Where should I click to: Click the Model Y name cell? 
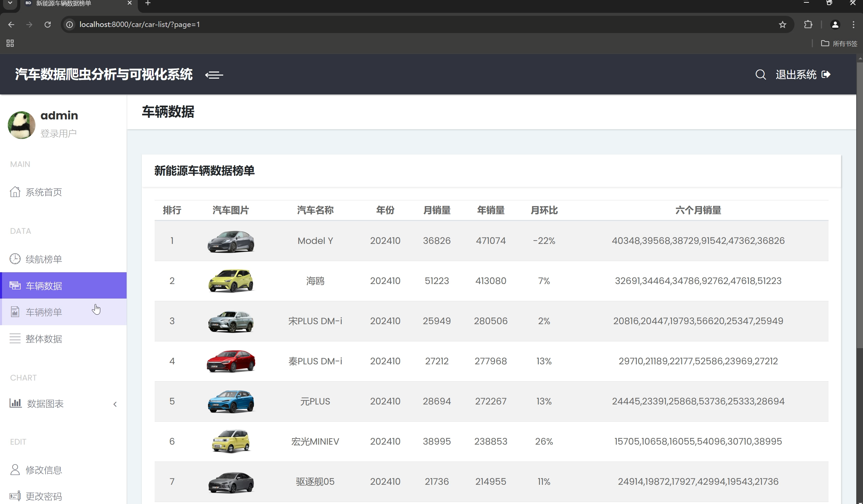pos(315,241)
